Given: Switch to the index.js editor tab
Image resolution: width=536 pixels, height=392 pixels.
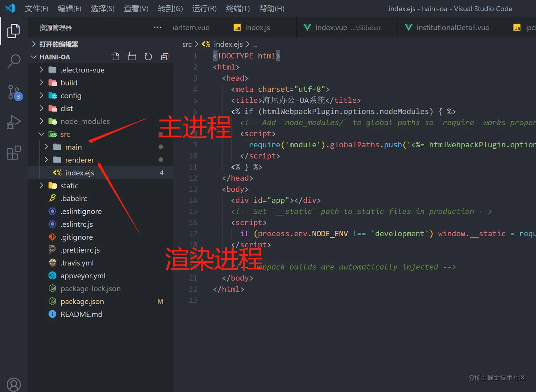Looking at the screenshot, I should [261, 28].
